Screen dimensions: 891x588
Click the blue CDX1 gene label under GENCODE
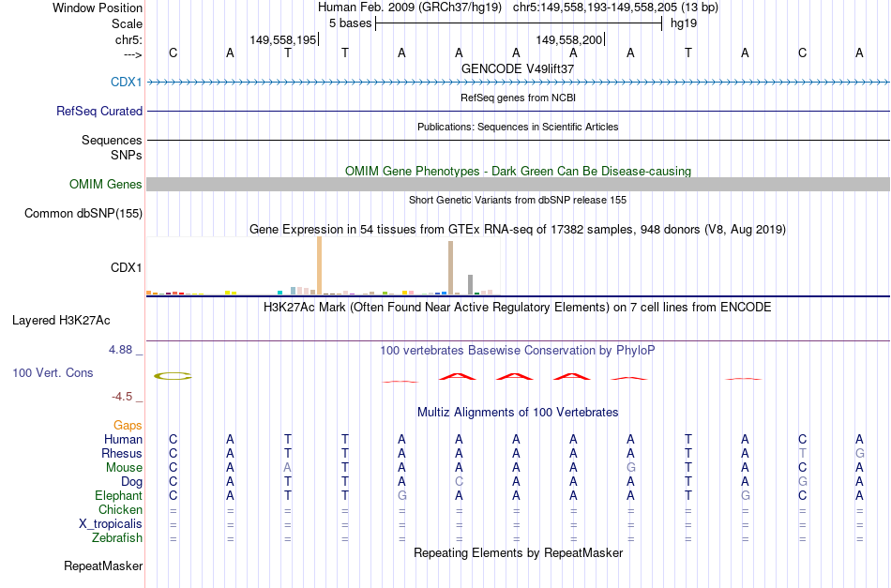127,82
